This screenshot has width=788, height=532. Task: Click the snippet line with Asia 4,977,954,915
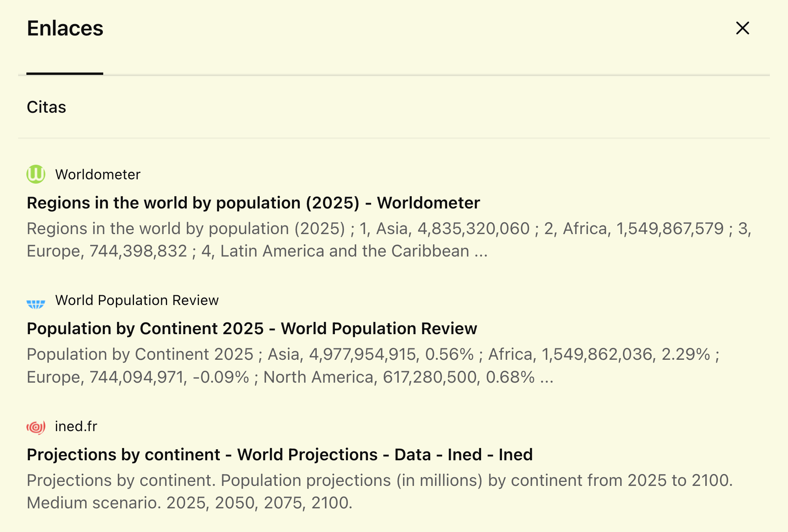pyautogui.click(x=373, y=355)
